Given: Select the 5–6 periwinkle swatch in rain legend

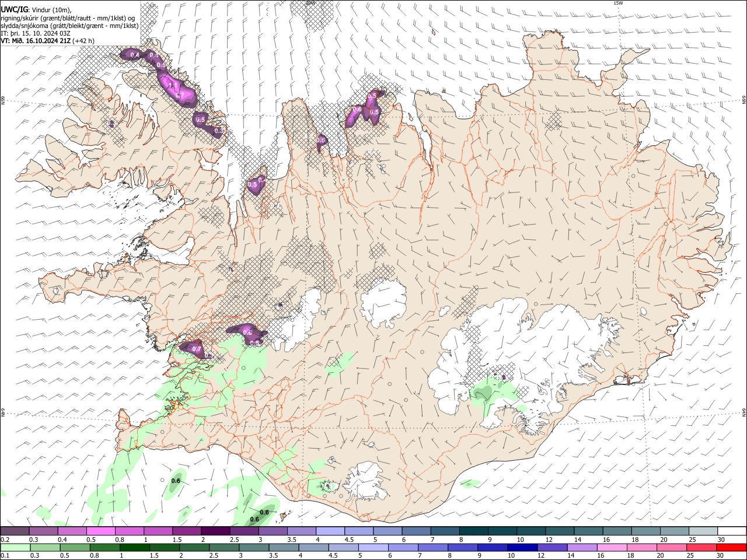Looking at the screenshot, I should click(x=373, y=548).
